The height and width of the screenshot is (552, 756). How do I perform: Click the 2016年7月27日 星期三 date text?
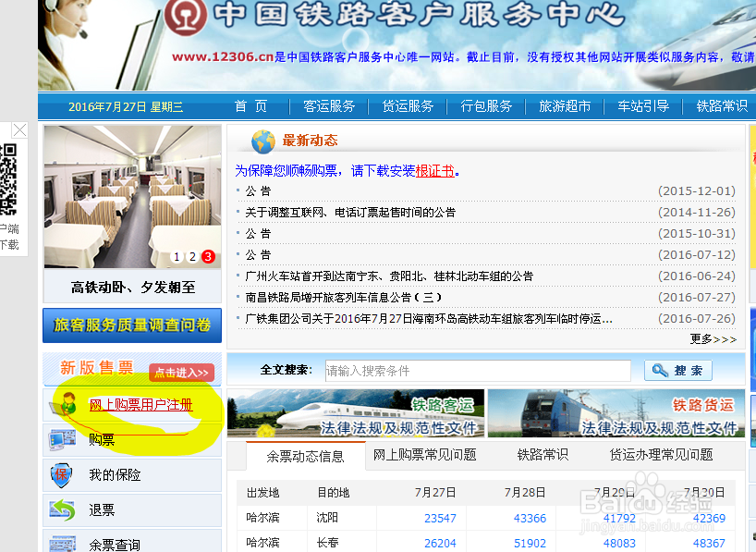tap(126, 106)
